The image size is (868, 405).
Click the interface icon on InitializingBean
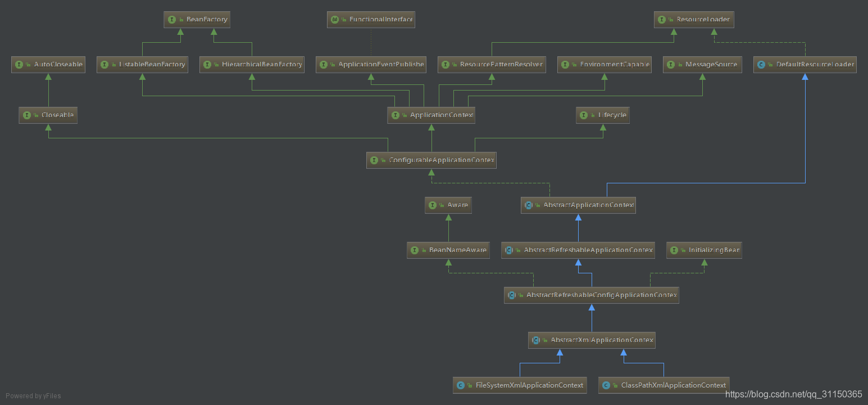[675, 250]
